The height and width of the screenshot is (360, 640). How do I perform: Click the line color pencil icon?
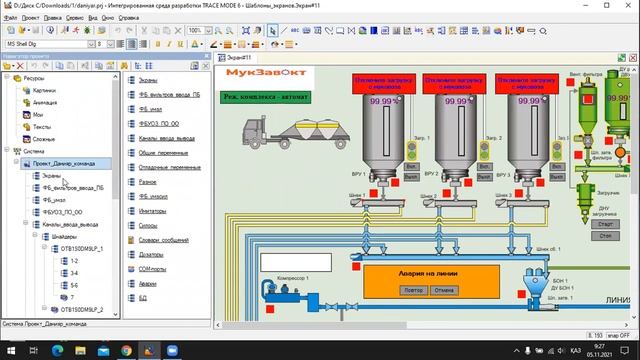[x=213, y=44]
